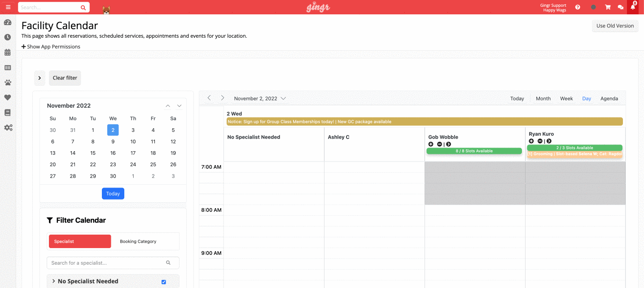Focus the top Search field
Image resolution: width=644 pixels, height=288 pixels.
pyautogui.click(x=48, y=8)
